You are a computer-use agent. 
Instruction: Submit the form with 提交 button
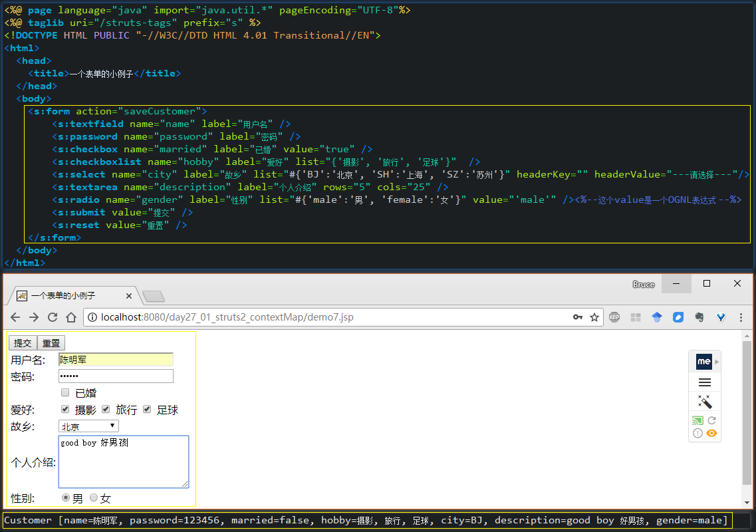coord(23,343)
